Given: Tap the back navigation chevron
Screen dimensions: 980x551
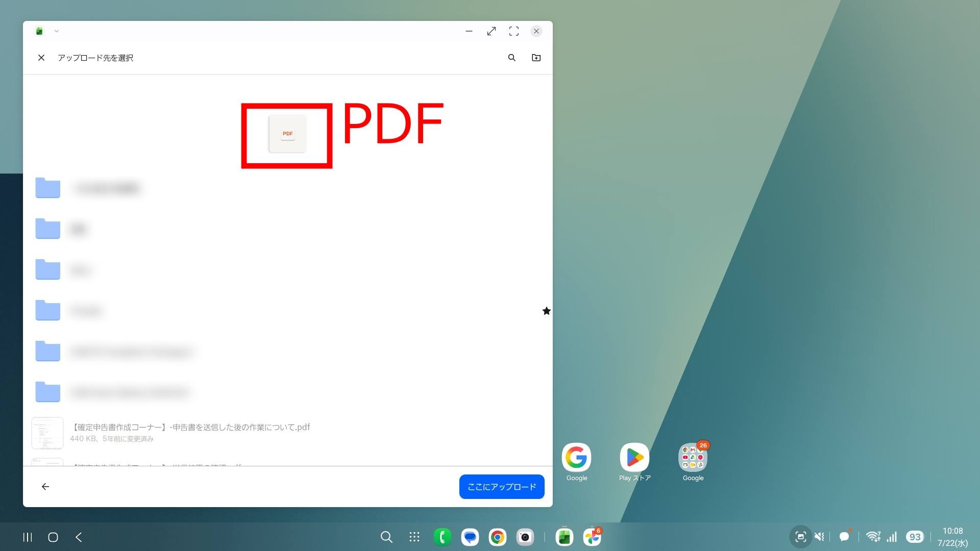Looking at the screenshot, I should (x=79, y=537).
